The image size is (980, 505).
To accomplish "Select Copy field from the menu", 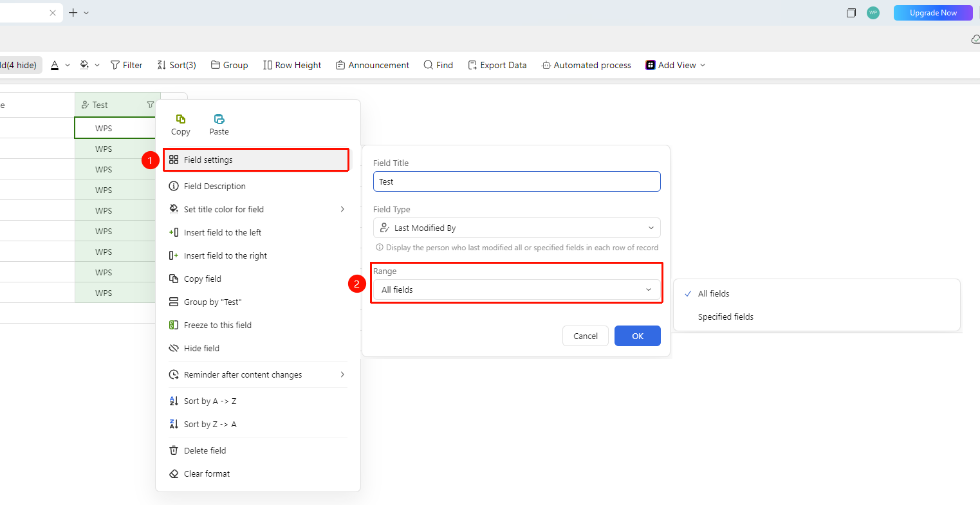I will coord(258,279).
